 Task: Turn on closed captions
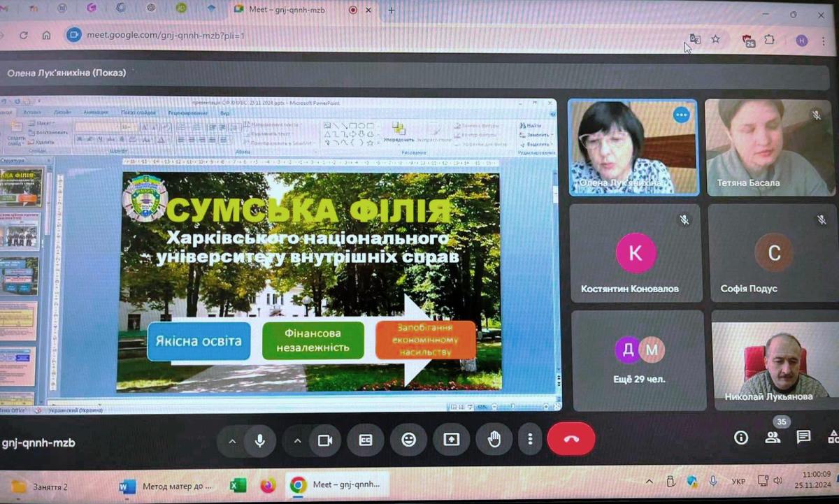(x=365, y=440)
